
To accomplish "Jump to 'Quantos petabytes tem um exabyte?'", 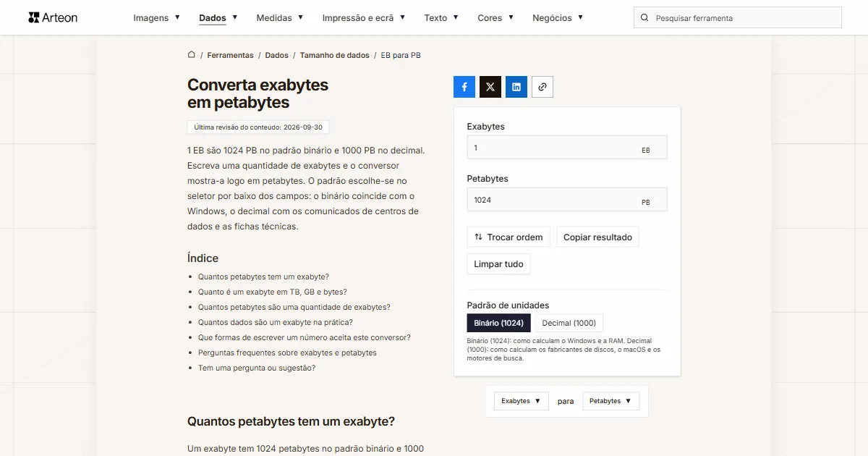I will [x=263, y=276].
